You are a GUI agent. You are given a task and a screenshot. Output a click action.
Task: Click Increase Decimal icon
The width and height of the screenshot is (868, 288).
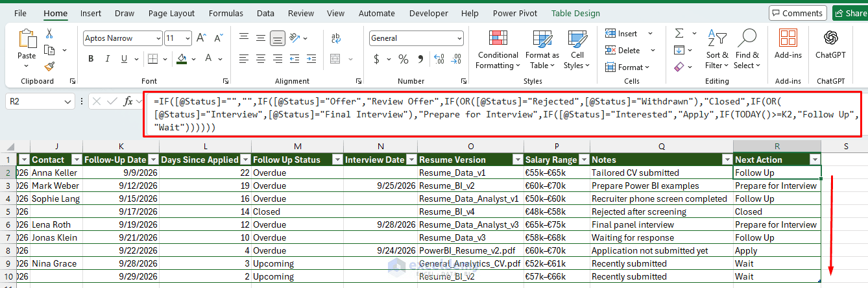tap(438, 59)
